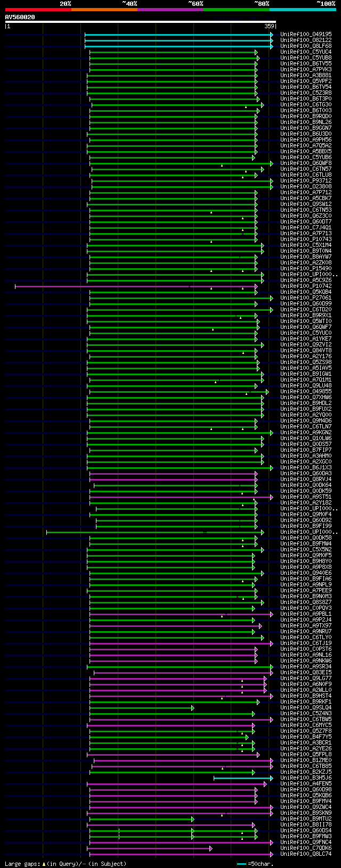Select the UniRef100_C6TG30 label

(306, 104)
